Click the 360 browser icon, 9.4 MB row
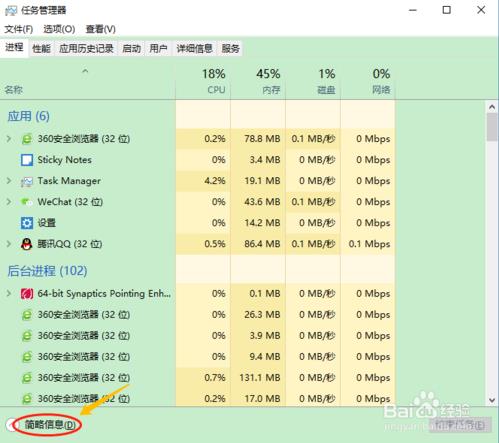Image resolution: width=499 pixels, height=443 pixels. point(27,357)
